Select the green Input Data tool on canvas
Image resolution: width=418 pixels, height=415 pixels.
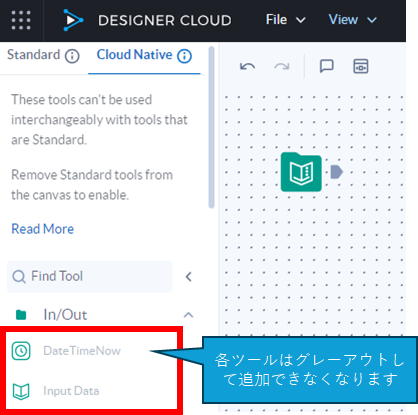301,172
